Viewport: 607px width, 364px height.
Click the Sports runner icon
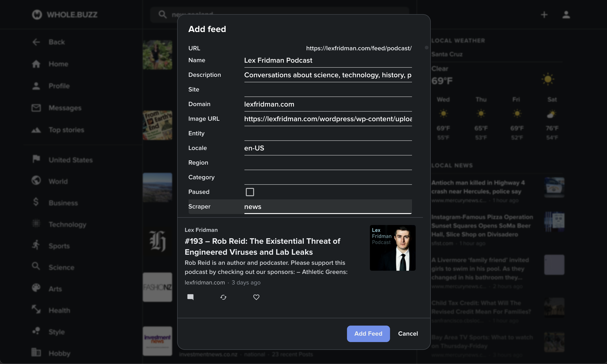coord(36,245)
